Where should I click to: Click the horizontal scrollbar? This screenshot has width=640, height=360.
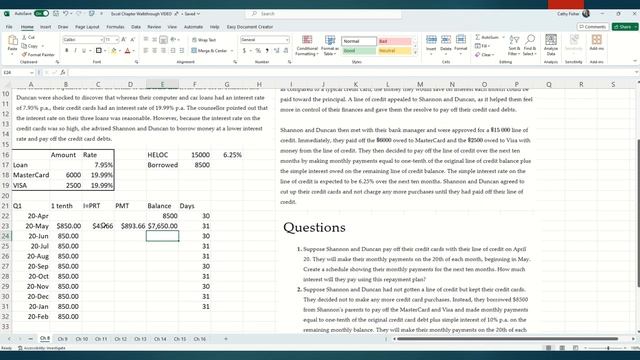[x=507, y=339]
